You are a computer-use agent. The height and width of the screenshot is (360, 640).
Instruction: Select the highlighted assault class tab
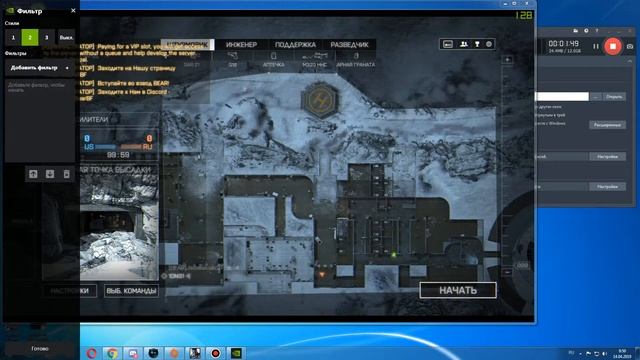[x=187, y=44]
